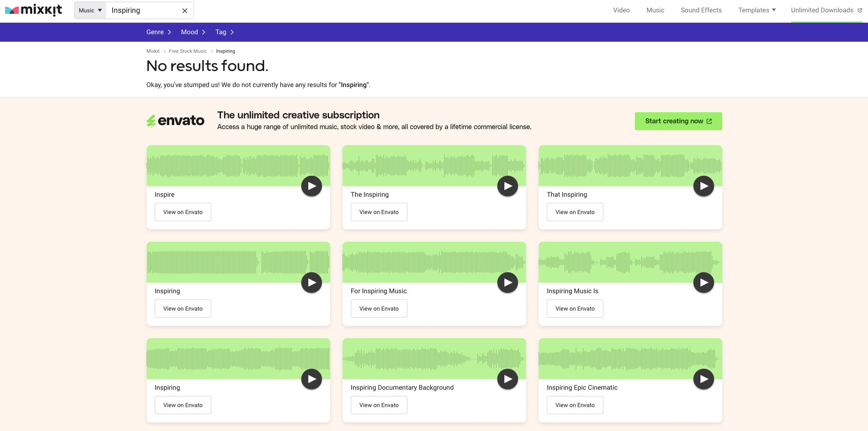The height and width of the screenshot is (431, 868).
Task: View Inspiring Music Is on Envato
Action: point(575,309)
